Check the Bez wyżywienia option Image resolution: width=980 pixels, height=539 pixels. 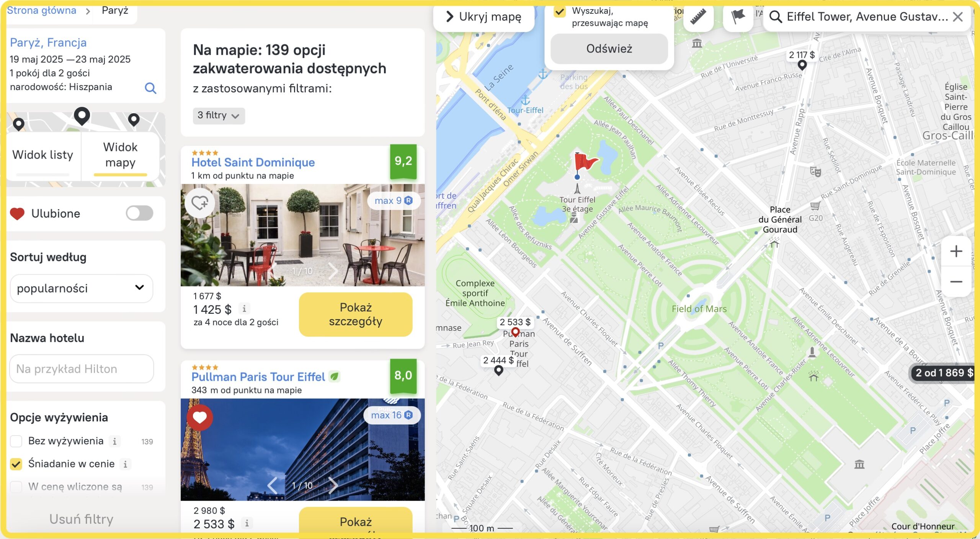[16, 441]
